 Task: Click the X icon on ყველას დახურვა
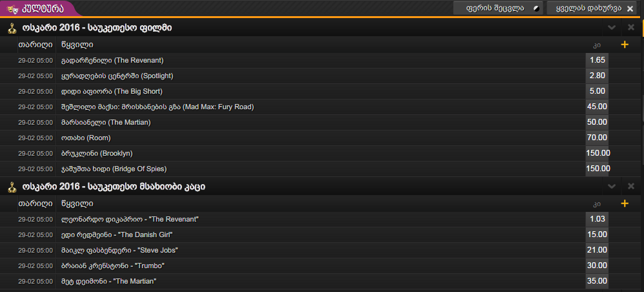click(x=630, y=8)
